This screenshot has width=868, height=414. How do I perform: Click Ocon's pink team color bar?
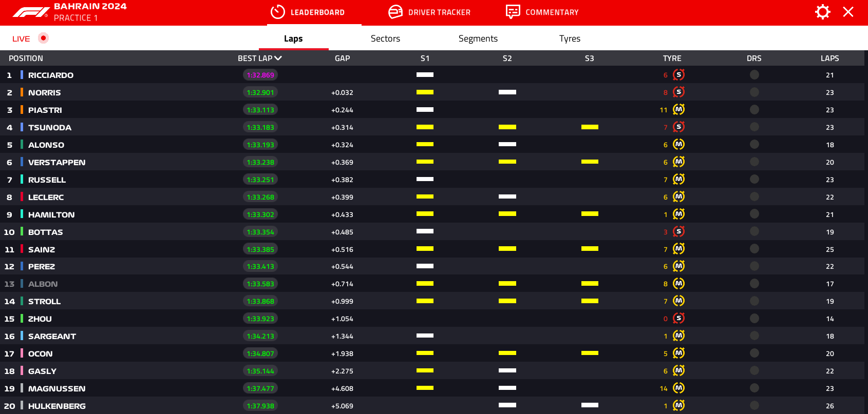[22, 353]
